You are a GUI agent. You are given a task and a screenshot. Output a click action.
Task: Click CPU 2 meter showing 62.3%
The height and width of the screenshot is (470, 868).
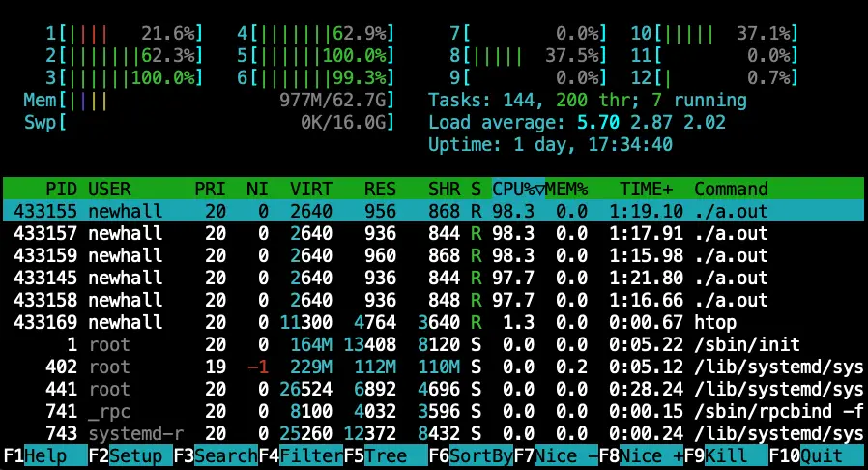(125, 55)
